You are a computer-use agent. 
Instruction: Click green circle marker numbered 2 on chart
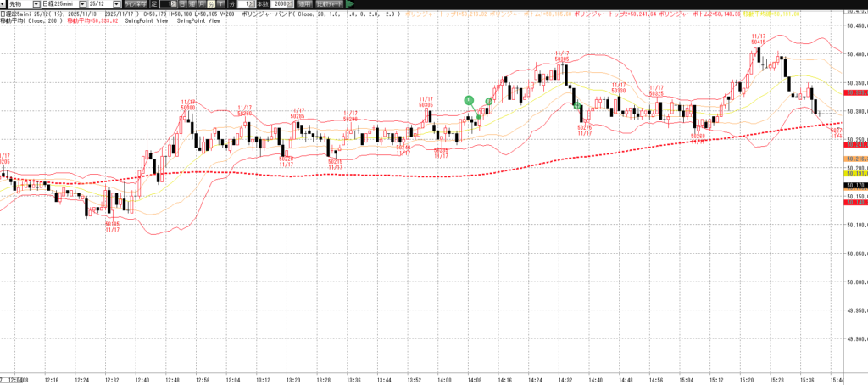tap(488, 102)
